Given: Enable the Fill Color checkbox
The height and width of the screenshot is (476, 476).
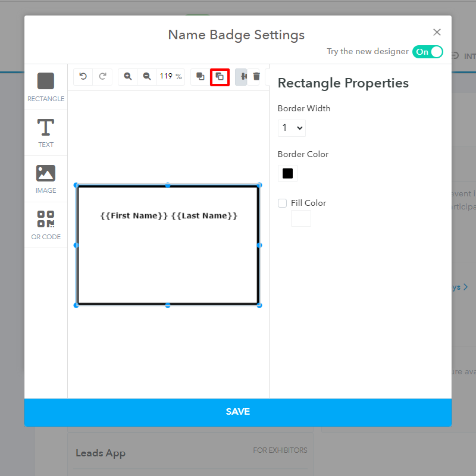Looking at the screenshot, I should point(283,203).
